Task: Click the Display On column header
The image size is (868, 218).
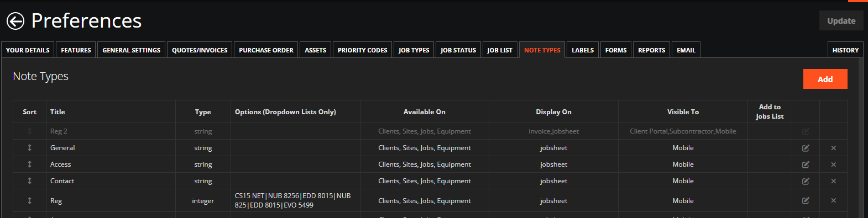Action: 553,112
